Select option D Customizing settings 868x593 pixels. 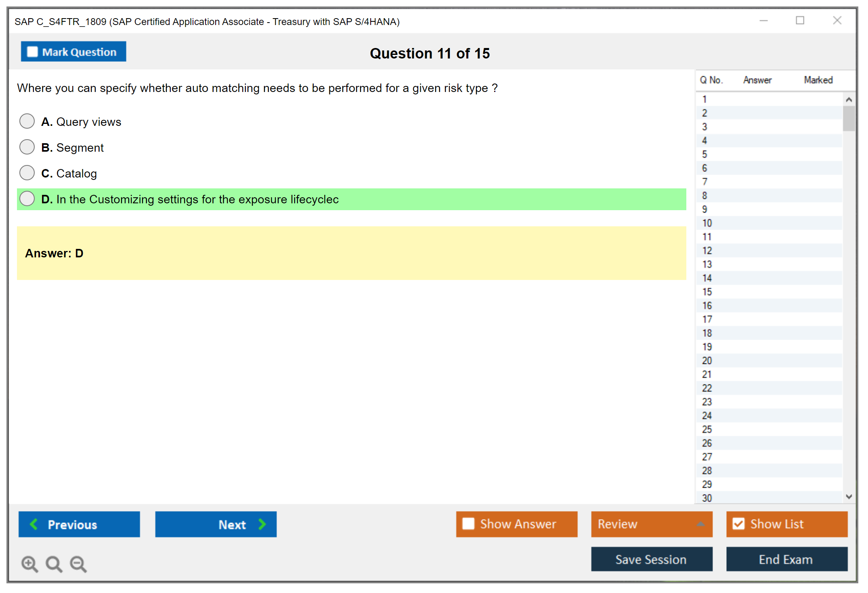pyautogui.click(x=27, y=198)
